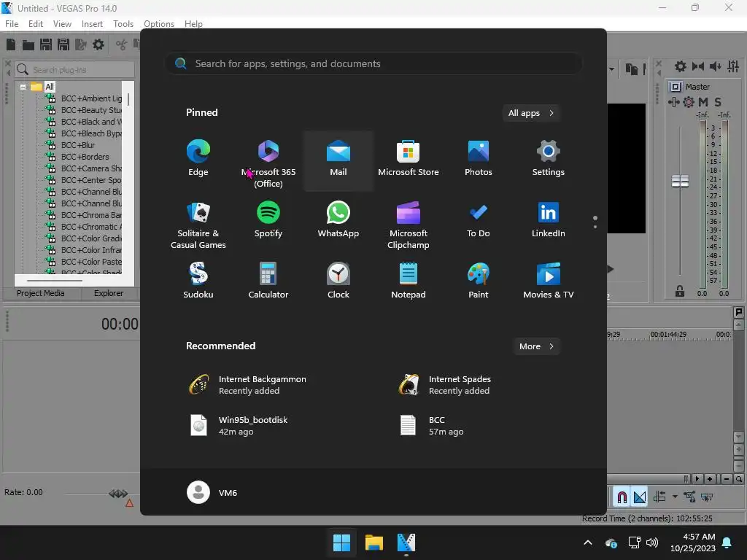Open the File menu in VEGAS Pro
The image size is (747, 560).
[12, 24]
